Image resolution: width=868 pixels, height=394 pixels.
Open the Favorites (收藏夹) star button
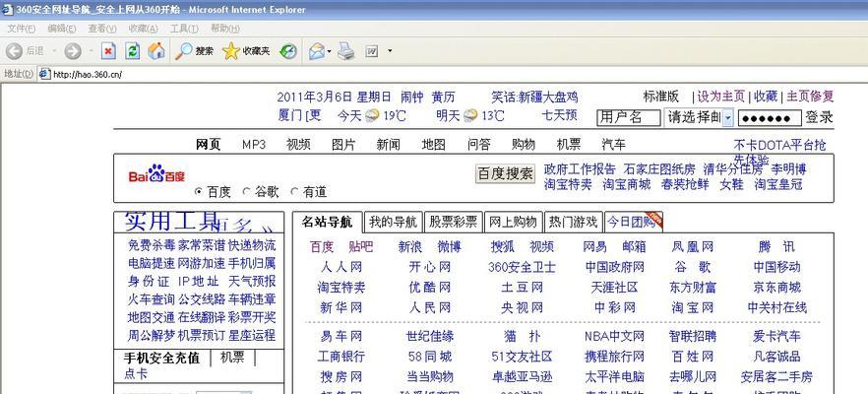click(246, 51)
